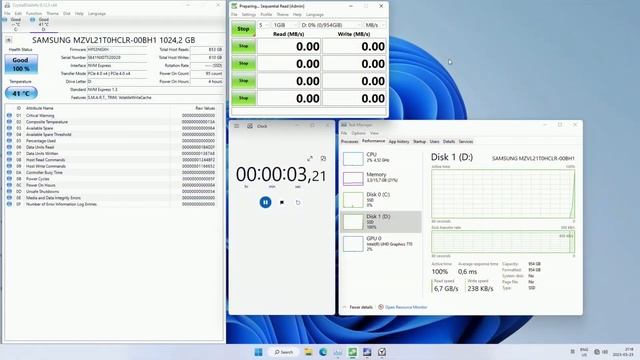The image size is (640, 360).
Task: Click the Windows Start button on taskbar
Action: click(258, 352)
